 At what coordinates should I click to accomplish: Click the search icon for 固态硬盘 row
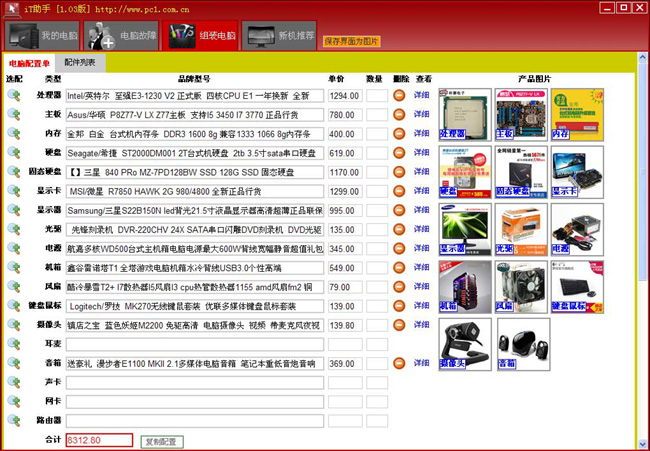pos(14,172)
